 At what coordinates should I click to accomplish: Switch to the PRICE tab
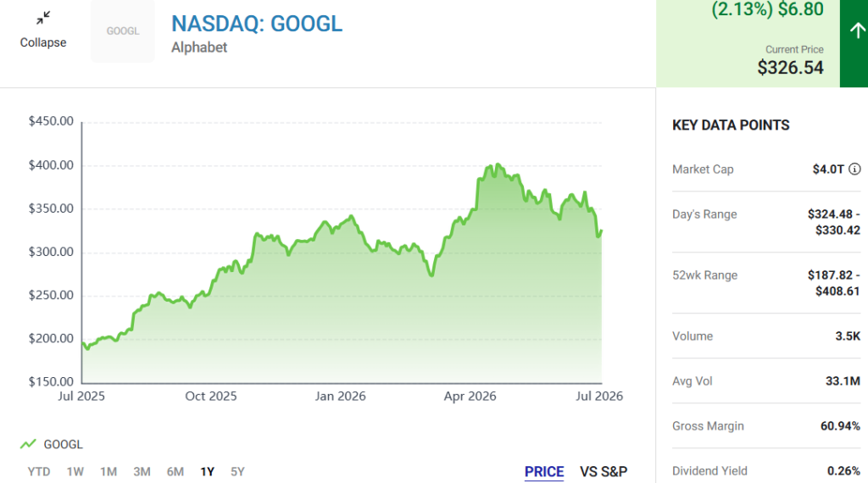pyautogui.click(x=544, y=472)
